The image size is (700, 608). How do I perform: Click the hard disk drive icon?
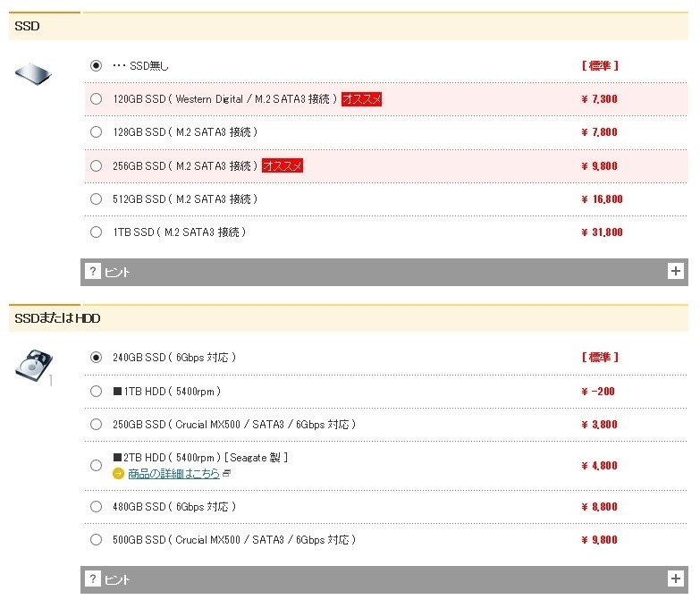tap(33, 365)
